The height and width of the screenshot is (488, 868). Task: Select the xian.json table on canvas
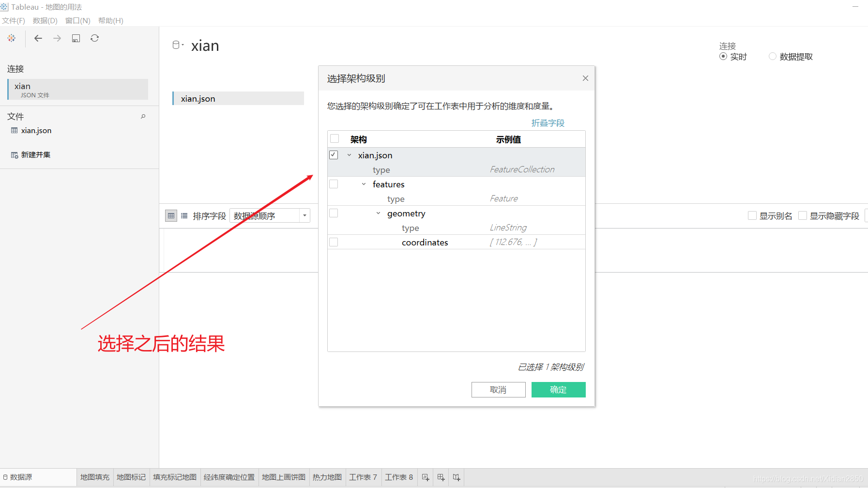coord(238,98)
